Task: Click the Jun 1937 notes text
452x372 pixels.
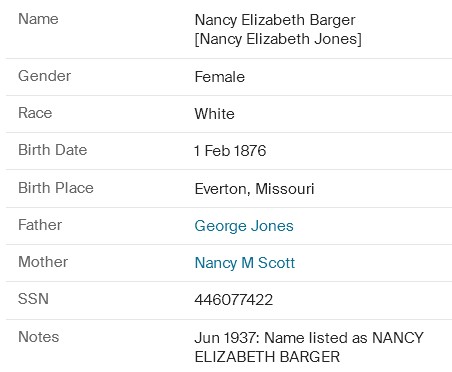Action: pos(309,347)
